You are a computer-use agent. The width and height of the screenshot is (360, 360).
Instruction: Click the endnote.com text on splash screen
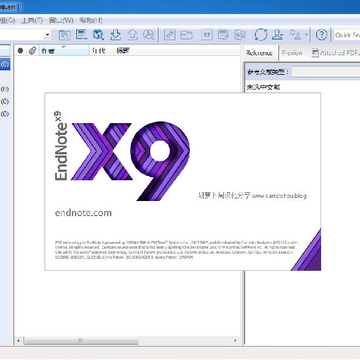83,213
